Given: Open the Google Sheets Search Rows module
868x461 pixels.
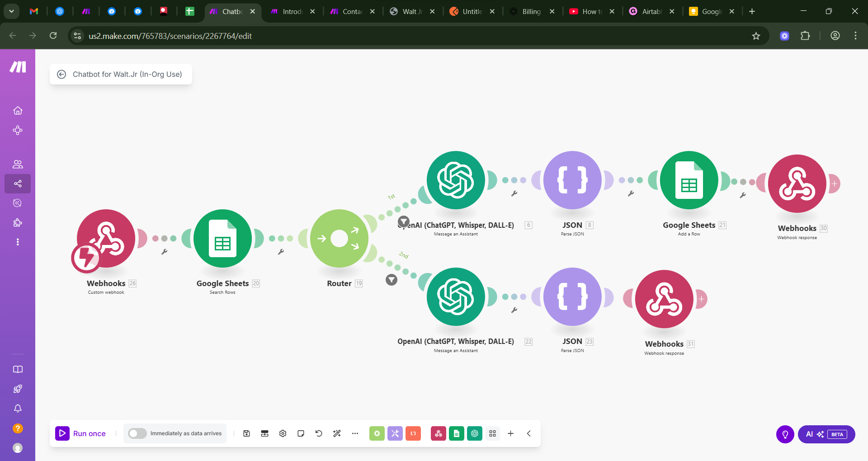Looking at the screenshot, I should click(x=222, y=238).
